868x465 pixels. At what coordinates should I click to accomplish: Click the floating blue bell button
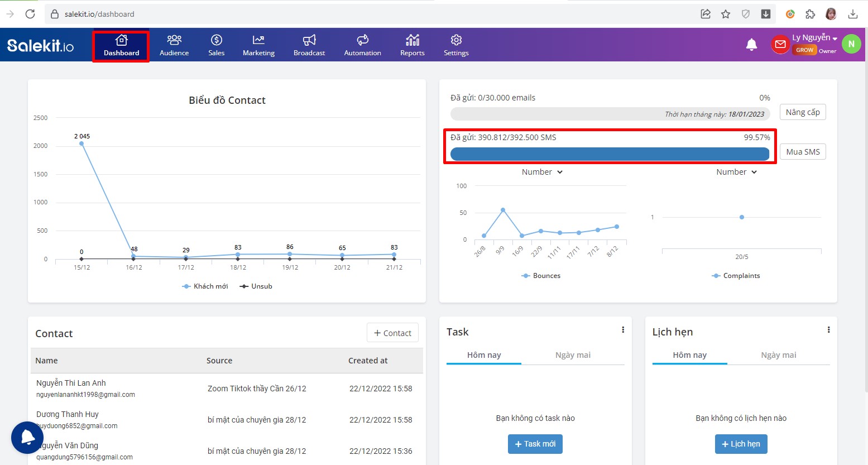tap(27, 438)
